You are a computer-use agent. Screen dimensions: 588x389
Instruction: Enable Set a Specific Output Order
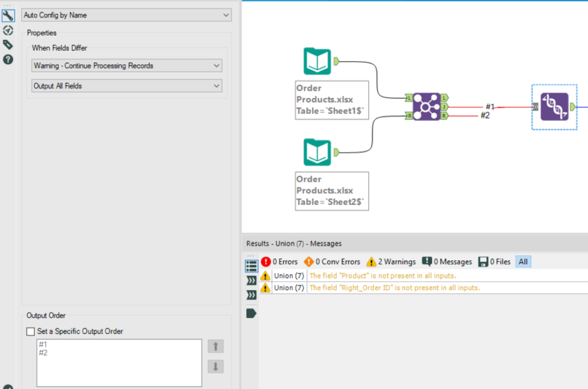click(30, 331)
